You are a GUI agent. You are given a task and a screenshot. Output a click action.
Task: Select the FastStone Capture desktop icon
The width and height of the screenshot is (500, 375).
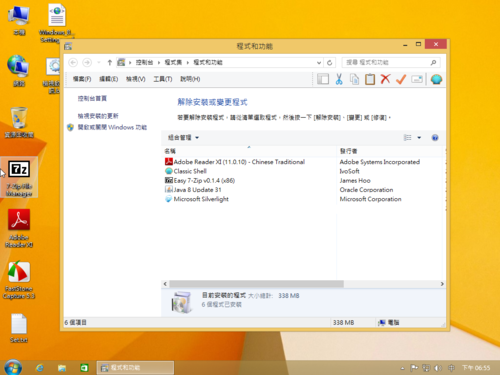(x=19, y=280)
